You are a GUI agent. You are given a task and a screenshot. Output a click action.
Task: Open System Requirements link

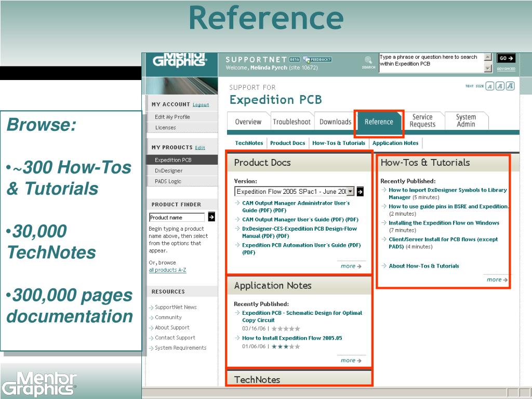pyautogui.click(x=180, y=348)
